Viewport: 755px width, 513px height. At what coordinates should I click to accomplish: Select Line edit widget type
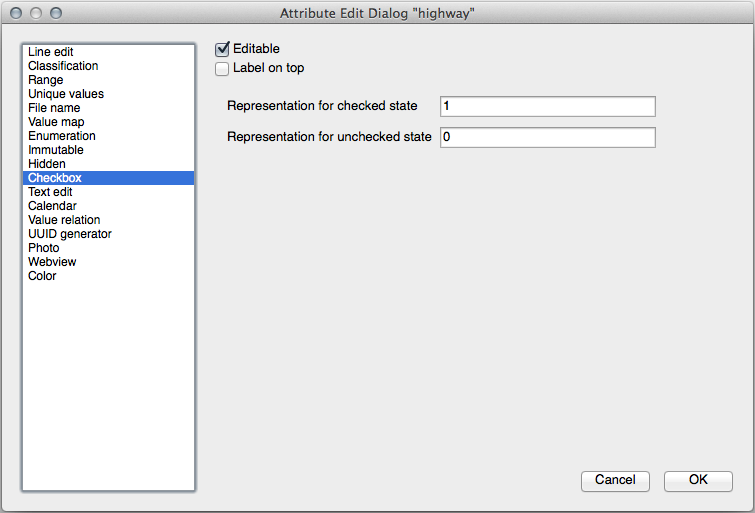[x=51, y=52]
